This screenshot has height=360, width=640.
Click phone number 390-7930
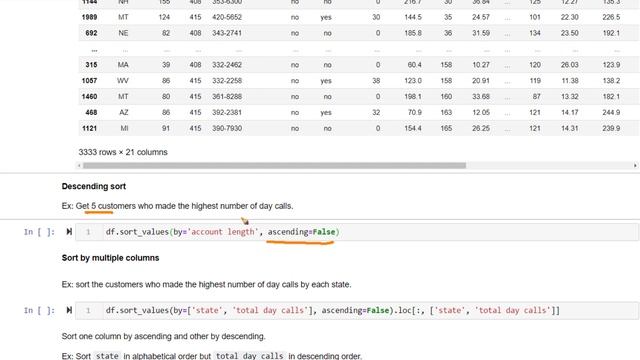click(227, 128)
